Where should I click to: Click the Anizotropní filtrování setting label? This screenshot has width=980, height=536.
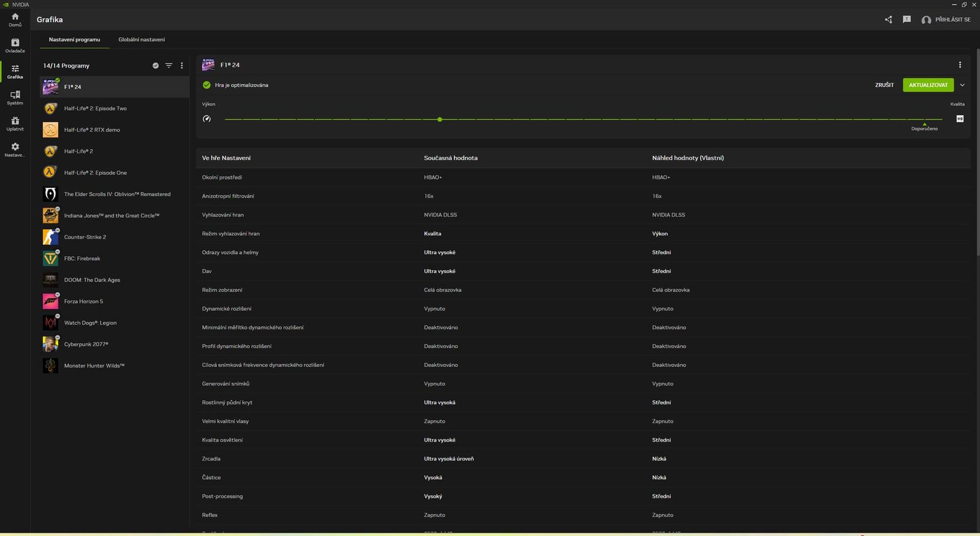click(x=228, y=196)
